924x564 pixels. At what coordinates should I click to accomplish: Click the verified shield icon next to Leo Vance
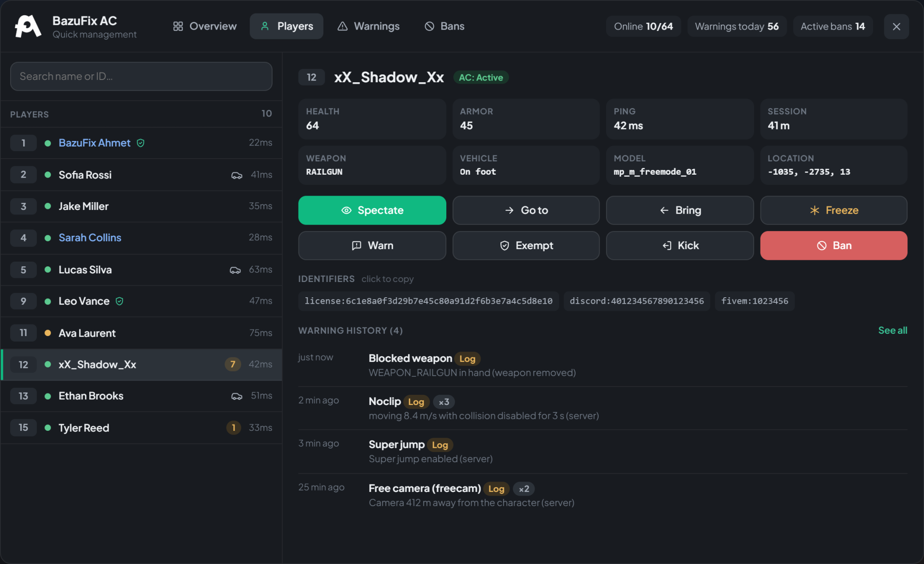(119, 301)
